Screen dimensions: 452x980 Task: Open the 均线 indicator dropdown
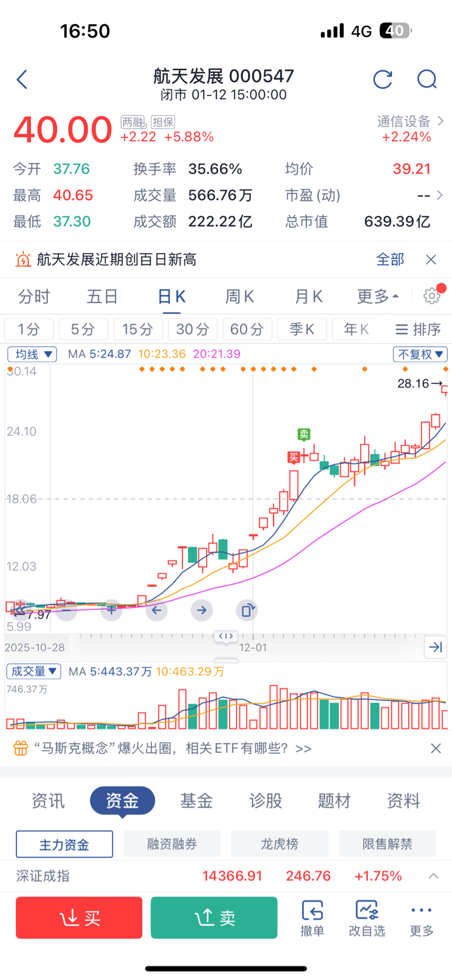click(x=32, y=354)
